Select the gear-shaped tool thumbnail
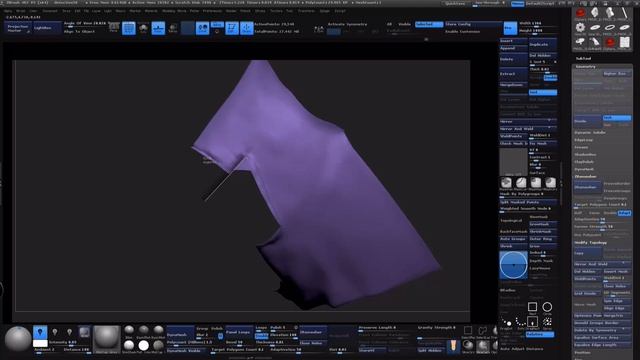The width and height of the screenshot is (640, 360). coord(580,28)
